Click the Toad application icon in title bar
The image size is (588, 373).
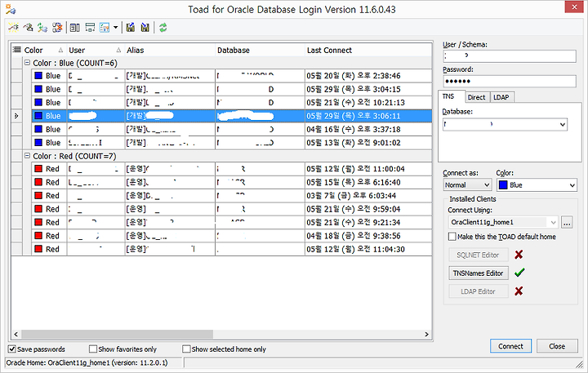(x=11, y=9)
